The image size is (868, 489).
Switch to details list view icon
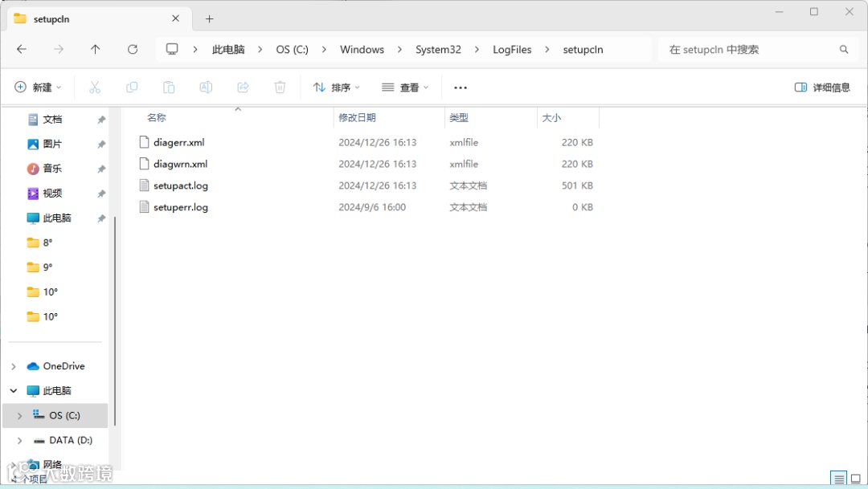[x=838, y=479]
